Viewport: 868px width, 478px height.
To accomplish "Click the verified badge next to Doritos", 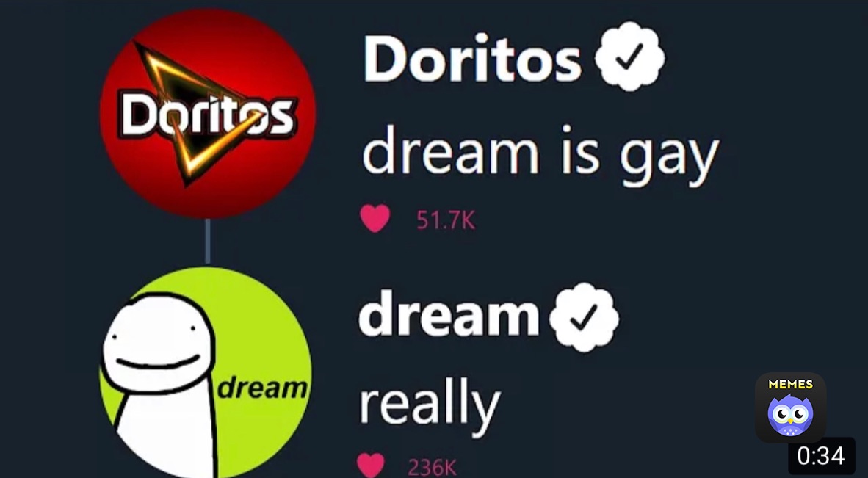I will (x=629, y=57).
